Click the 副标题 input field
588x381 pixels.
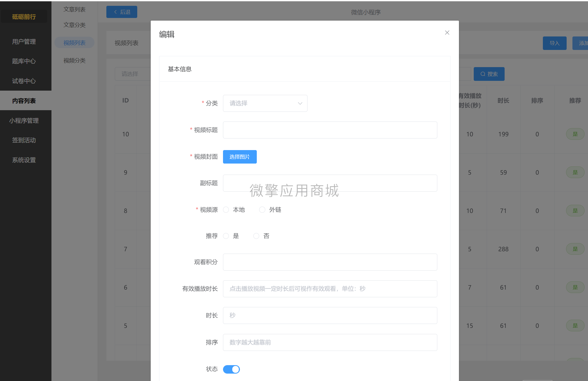[330, 183]
